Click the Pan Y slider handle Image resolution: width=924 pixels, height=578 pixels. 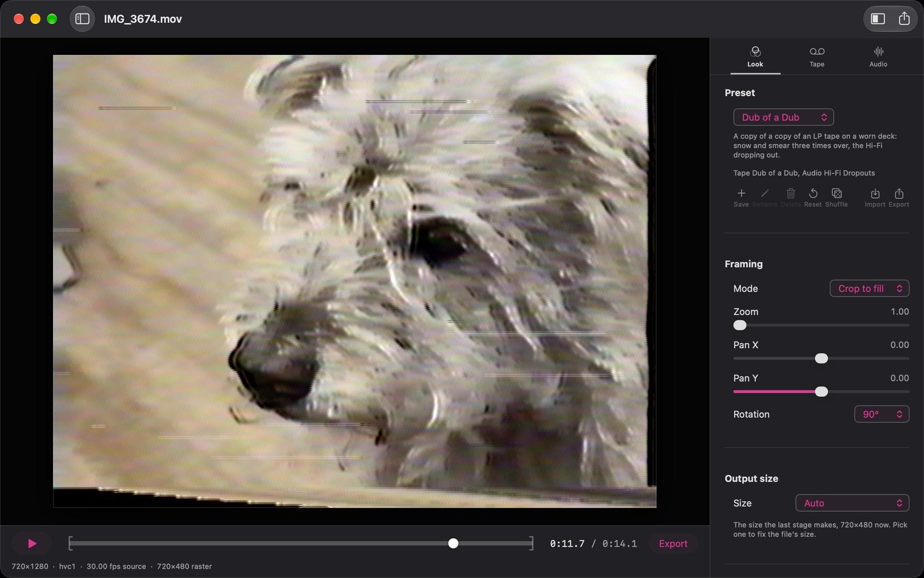(x=821, y=392)
